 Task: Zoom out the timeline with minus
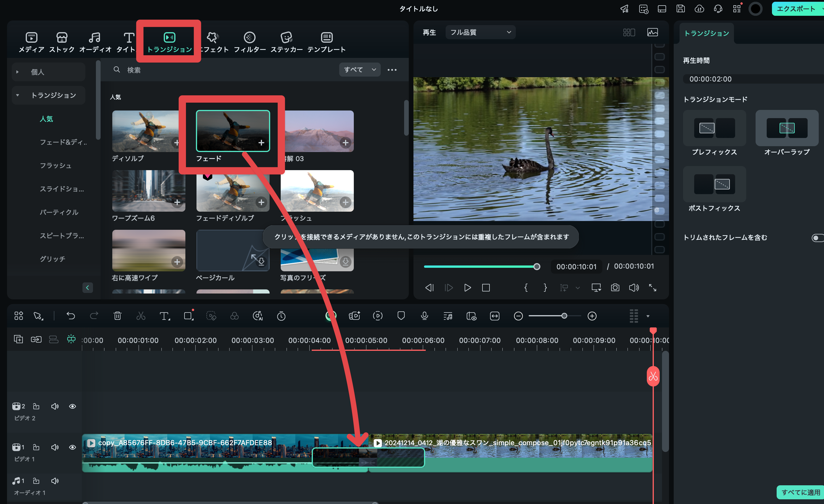518,316
